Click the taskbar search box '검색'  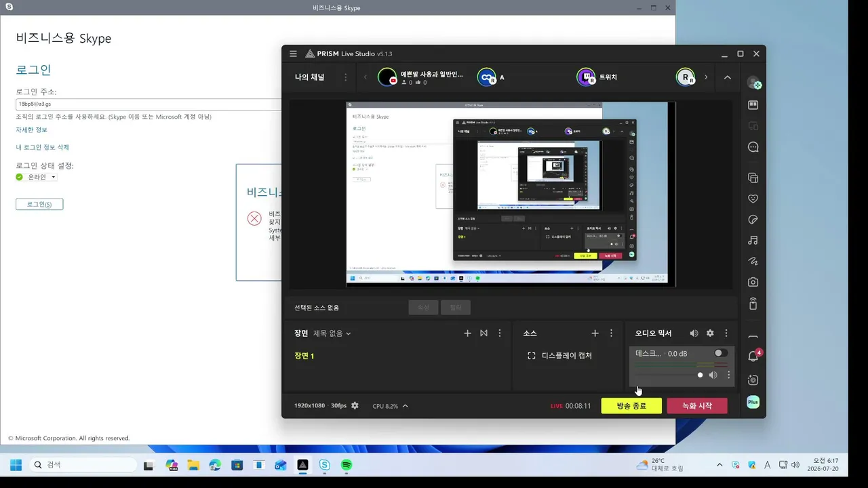coord(83,465)
